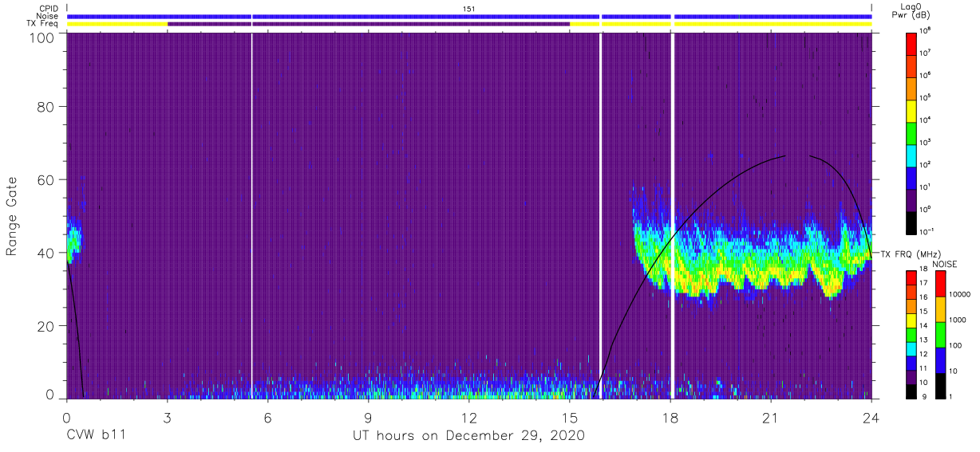Click the UT hours on December 29, 2020 title
980x452 pixels.
pos(469,435)
